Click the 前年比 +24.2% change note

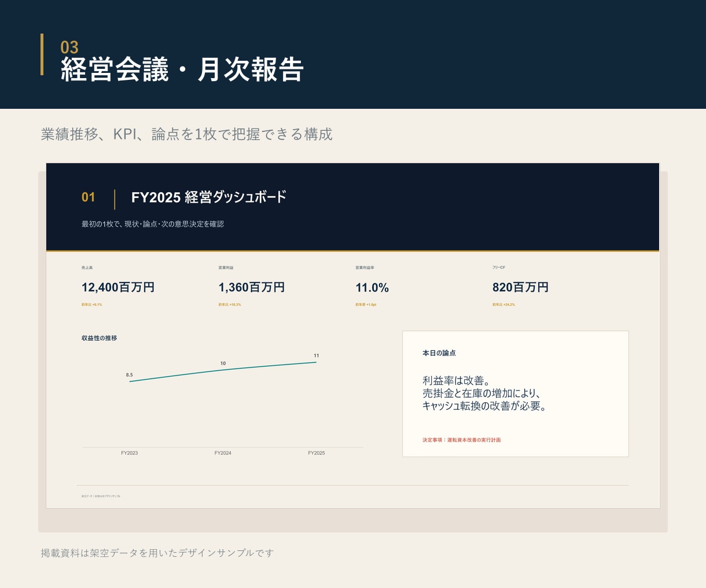click(x=503, y=304)
